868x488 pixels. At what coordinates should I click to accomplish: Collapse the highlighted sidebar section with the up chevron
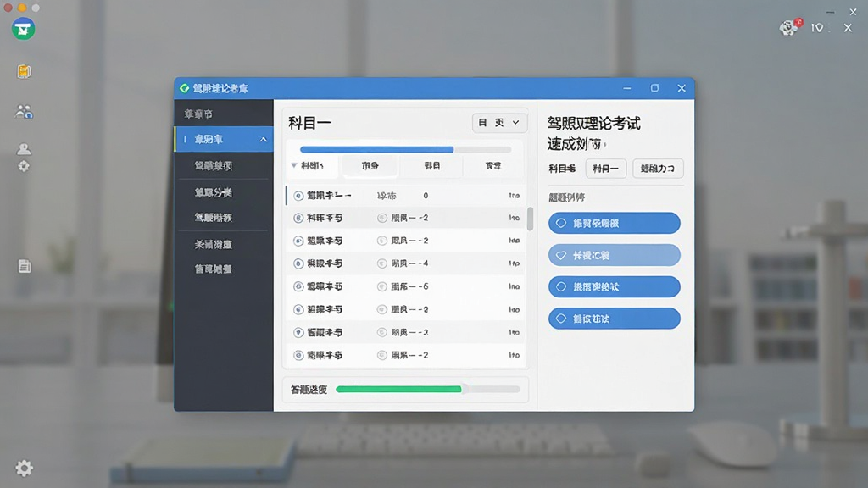[x=264, y=140]
